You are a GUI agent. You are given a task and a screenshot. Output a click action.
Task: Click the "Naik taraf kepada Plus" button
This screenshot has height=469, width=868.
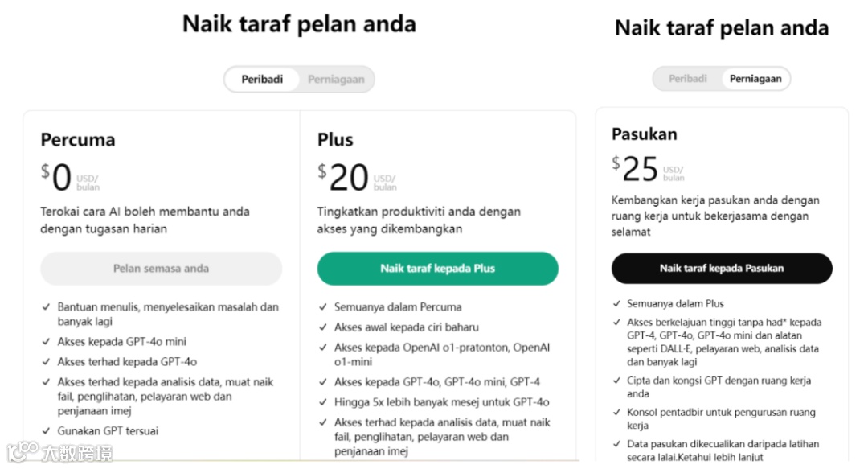coord(437,269)
